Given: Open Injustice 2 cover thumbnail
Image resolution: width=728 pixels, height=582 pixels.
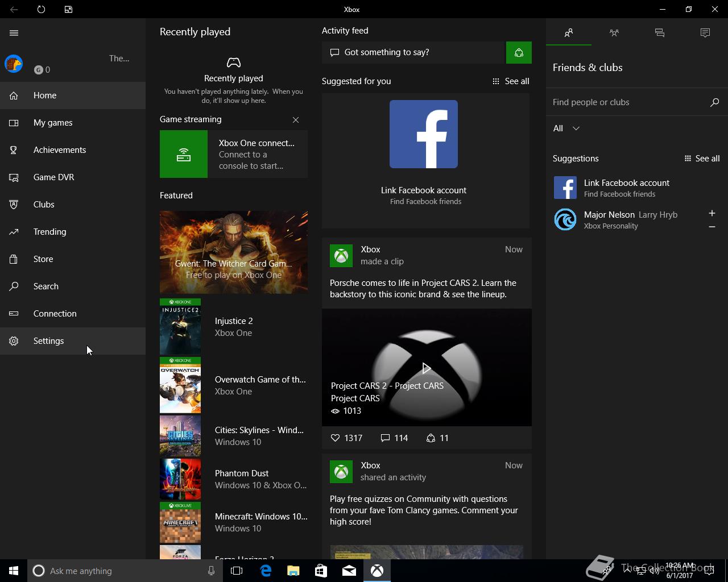Looking at the screenshot, I should click(180, 327).
